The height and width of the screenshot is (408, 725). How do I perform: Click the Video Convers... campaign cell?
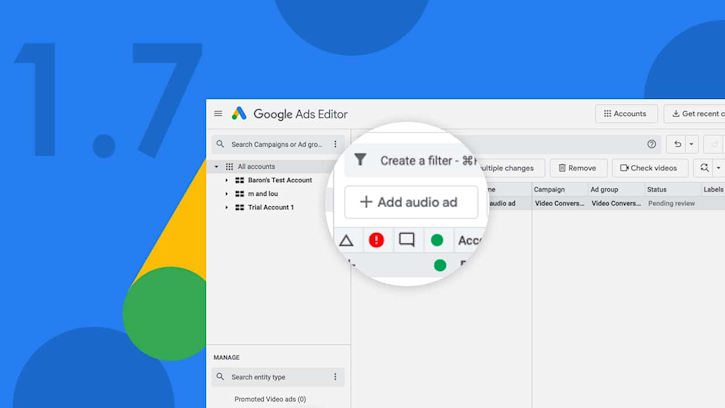click(559, 204)
